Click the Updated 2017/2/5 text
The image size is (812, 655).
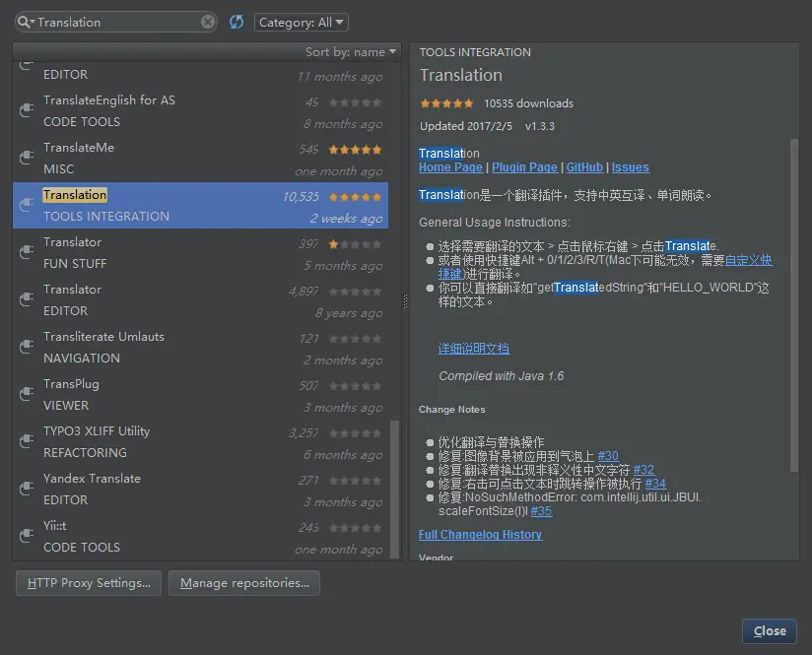tap(465, 126)
